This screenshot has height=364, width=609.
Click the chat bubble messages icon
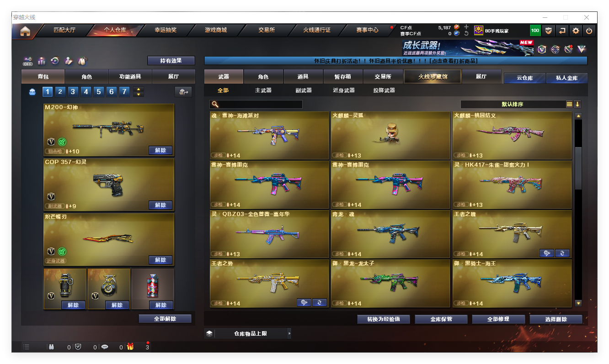105,347
